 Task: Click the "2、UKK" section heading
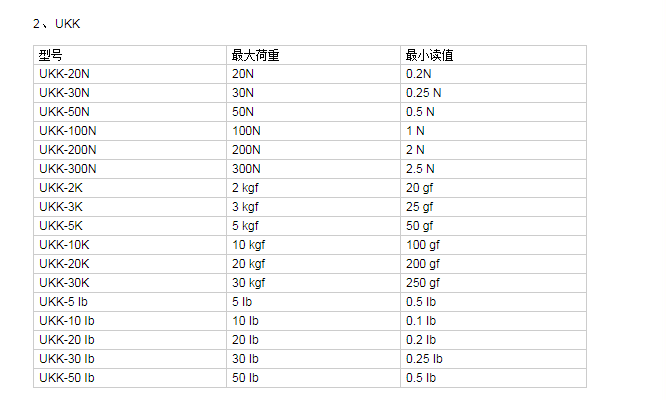click(x=56, y=22)
